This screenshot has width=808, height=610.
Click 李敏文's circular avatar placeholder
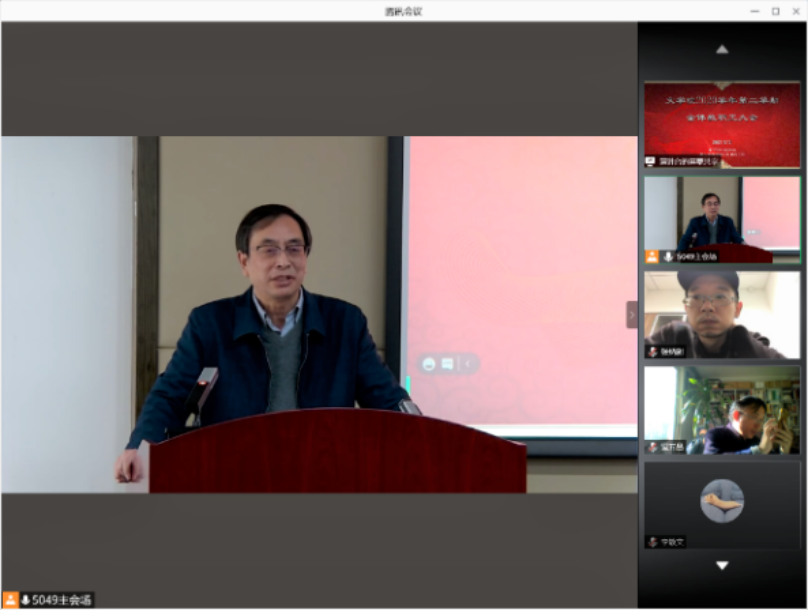click(722, 499)
